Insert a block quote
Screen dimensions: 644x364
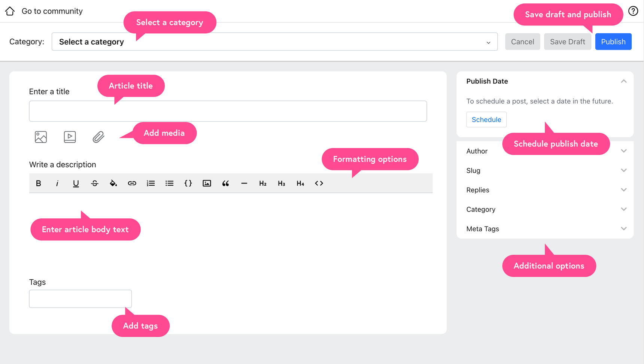[x=225, y=183]
